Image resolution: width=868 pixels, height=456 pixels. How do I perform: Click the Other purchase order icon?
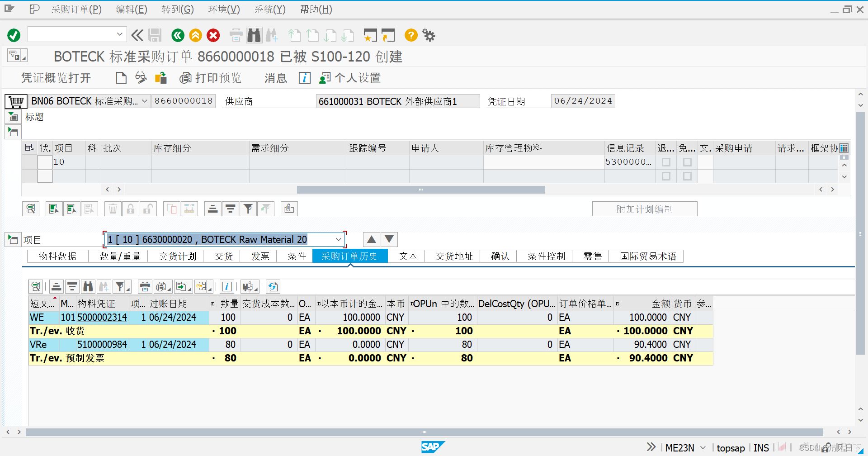click(x=161, y=78)
